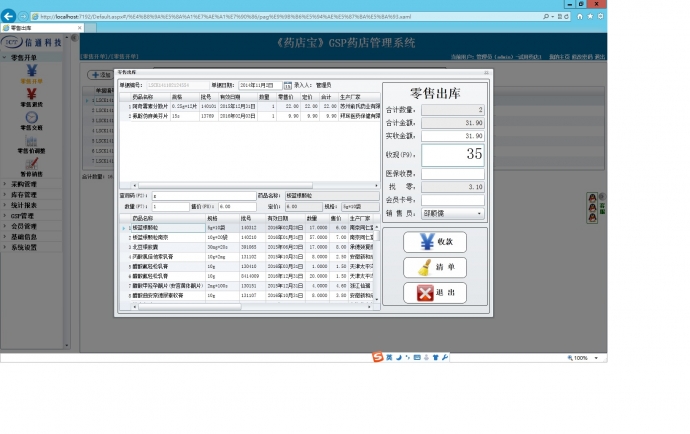Viewport: 690px width, 434px height.
Task: Click the 退出 exit button
Action: click(x=435, y=293)
